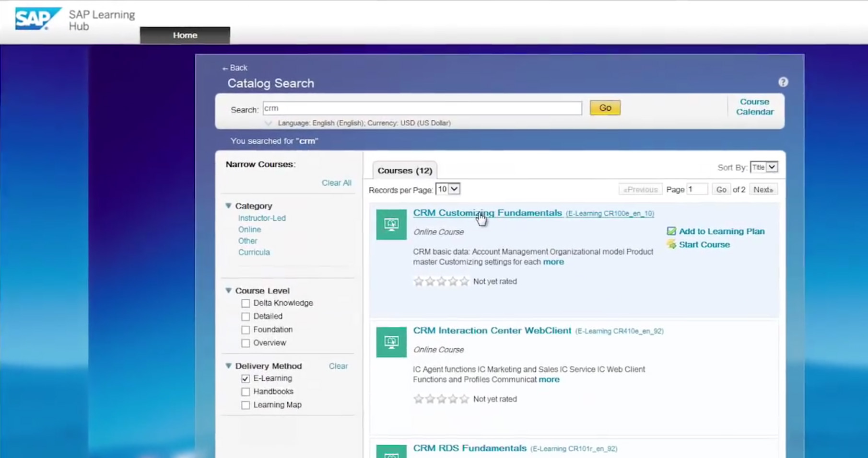
Task: Click the CRM Interaction Center WebClient course icon
Action: (x=391, y=342)
